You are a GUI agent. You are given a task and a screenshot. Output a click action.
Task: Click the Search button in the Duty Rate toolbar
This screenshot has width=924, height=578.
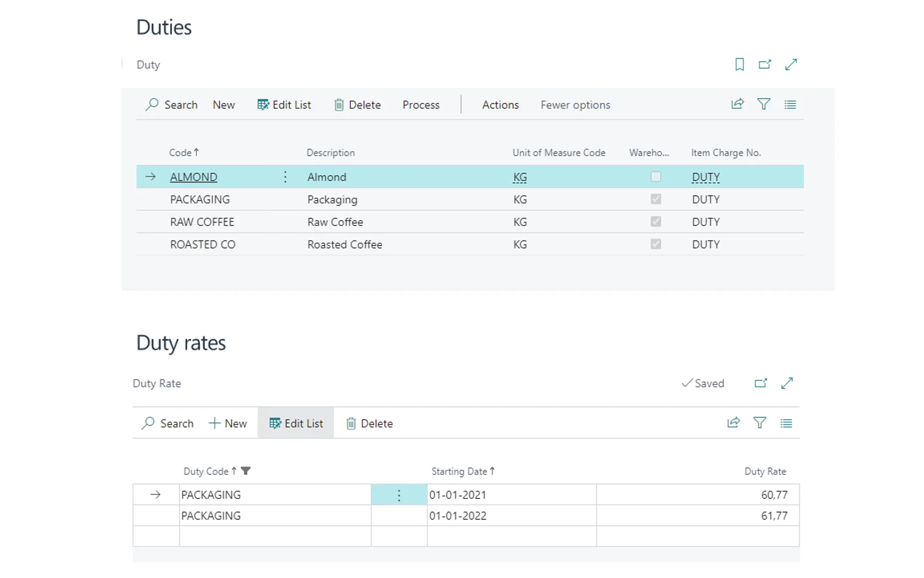pyautogui.click(x=167, y=423)
